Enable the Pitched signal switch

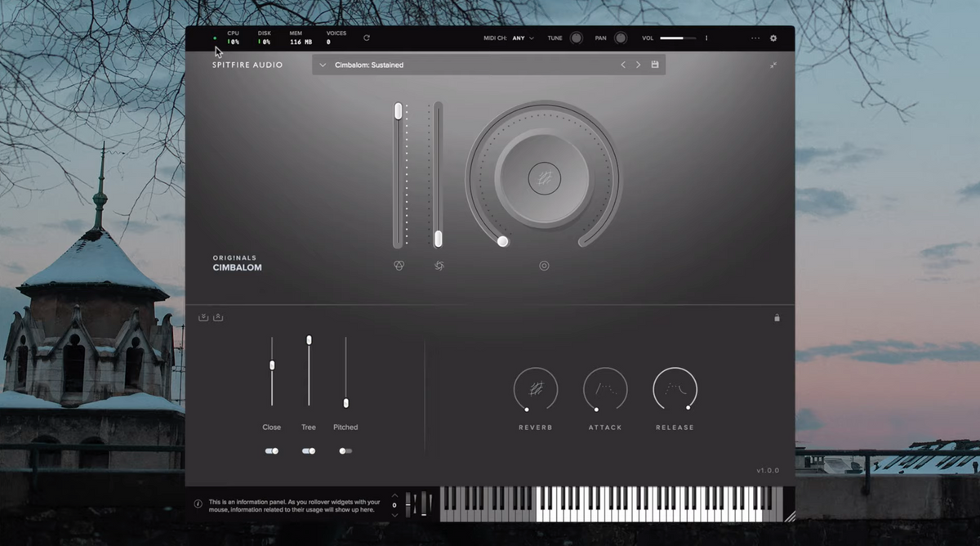(x=345, y=450)
